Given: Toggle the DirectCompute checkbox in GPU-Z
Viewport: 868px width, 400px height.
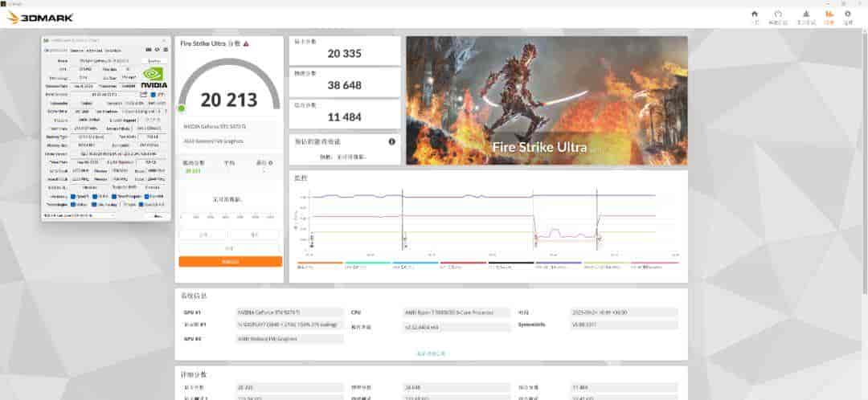Looking at the screenshot, I should (114, 197).
